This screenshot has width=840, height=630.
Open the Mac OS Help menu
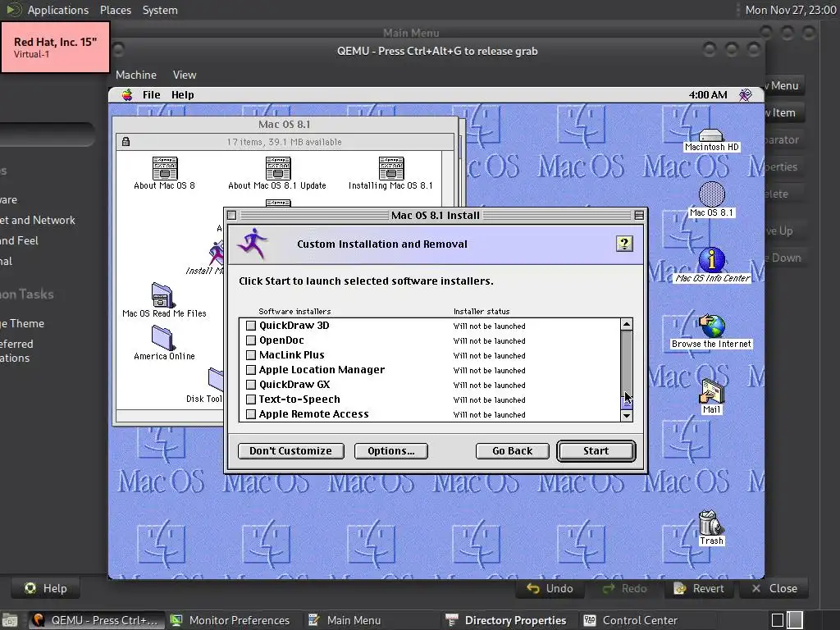click(182, 95)
